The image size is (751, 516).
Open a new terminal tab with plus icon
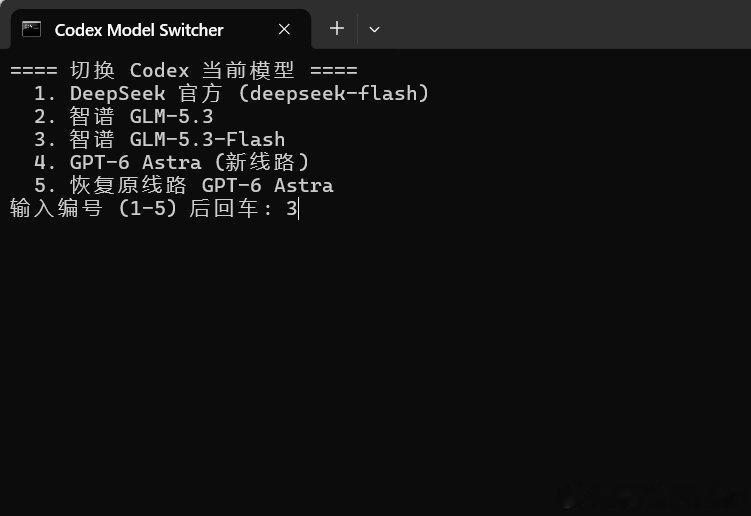pos(337,28)
